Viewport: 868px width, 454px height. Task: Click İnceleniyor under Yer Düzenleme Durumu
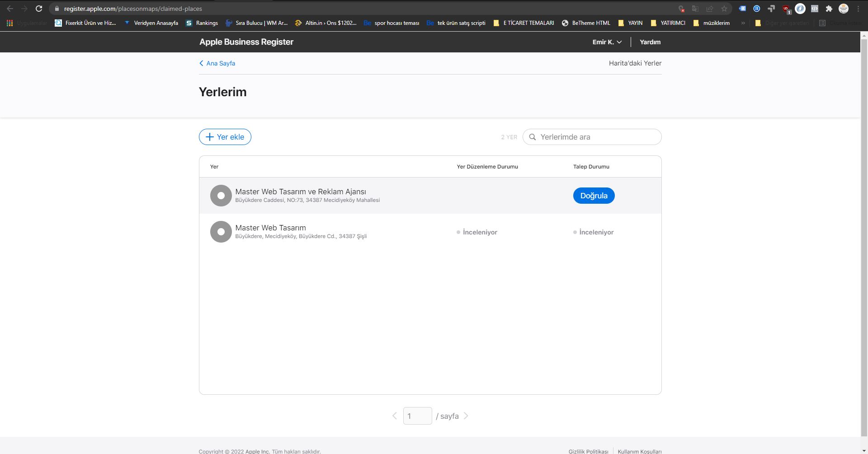coord(477,232)
